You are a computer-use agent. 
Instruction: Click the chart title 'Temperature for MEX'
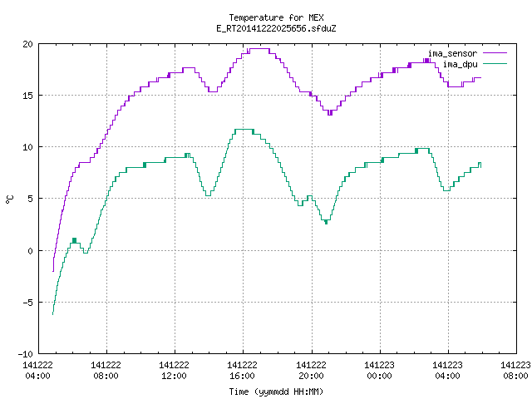coord(276,17)
